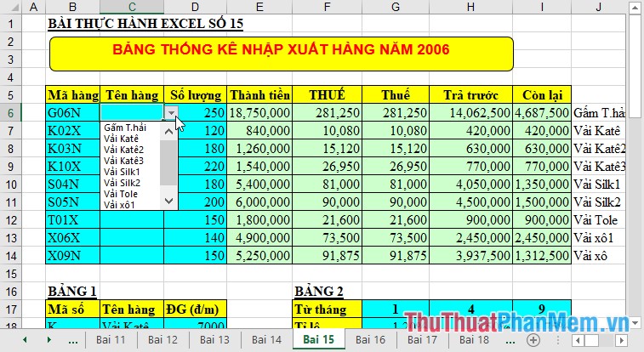Select the 'Từ tháng' cell in Bảng 2
Screen dimensions: 644x352
tap(327, 309)
